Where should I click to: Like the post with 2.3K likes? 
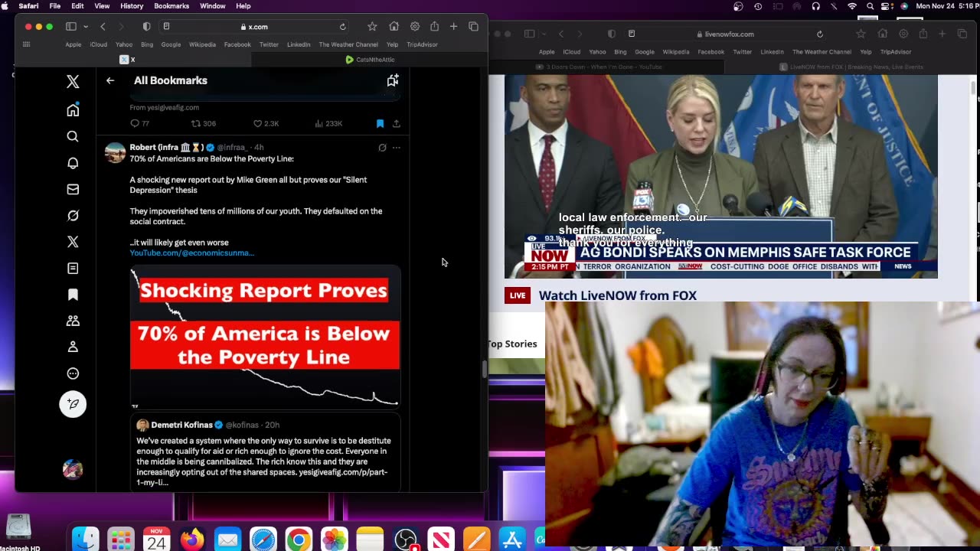(x=258, y=123)
